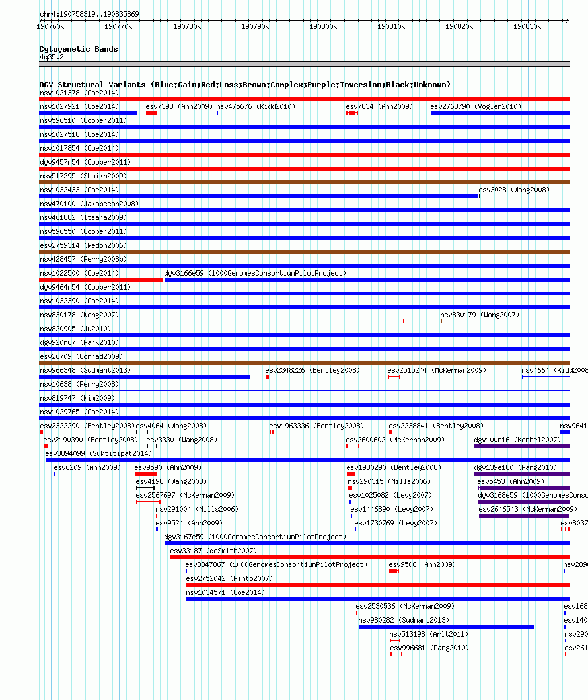
Task: Click the nsv1034571 (Coe2014) label
Action: pos(225,592)
